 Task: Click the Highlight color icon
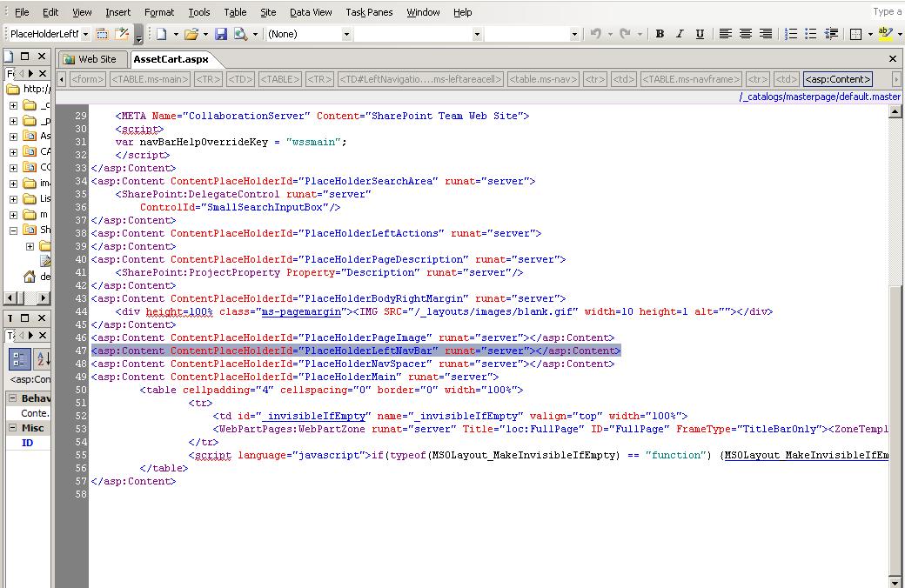pos(885,34)
